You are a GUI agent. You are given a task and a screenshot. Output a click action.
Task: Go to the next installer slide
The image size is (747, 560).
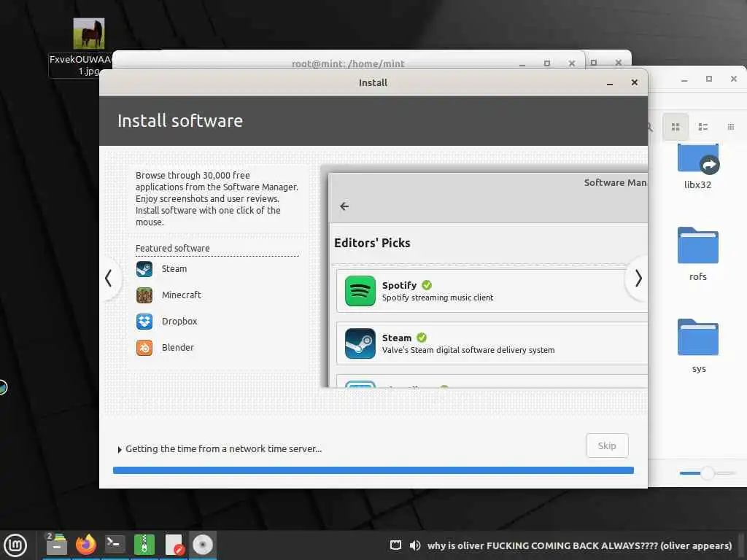[x=638, y=278]
